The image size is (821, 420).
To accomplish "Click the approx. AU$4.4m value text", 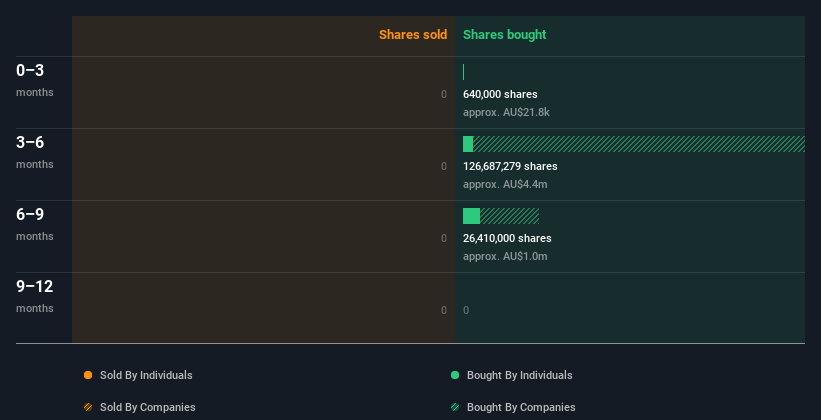I will tap(505, 184).
